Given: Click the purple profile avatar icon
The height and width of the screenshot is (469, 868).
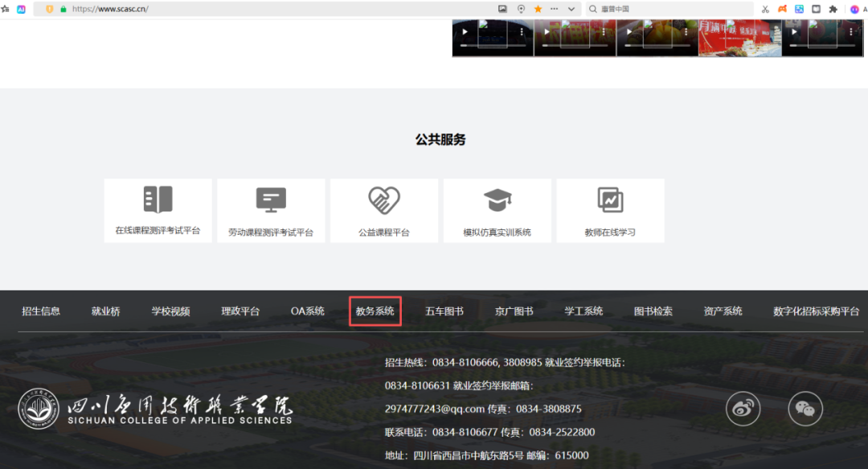Looking at the screenshot, I should (854, 9).
